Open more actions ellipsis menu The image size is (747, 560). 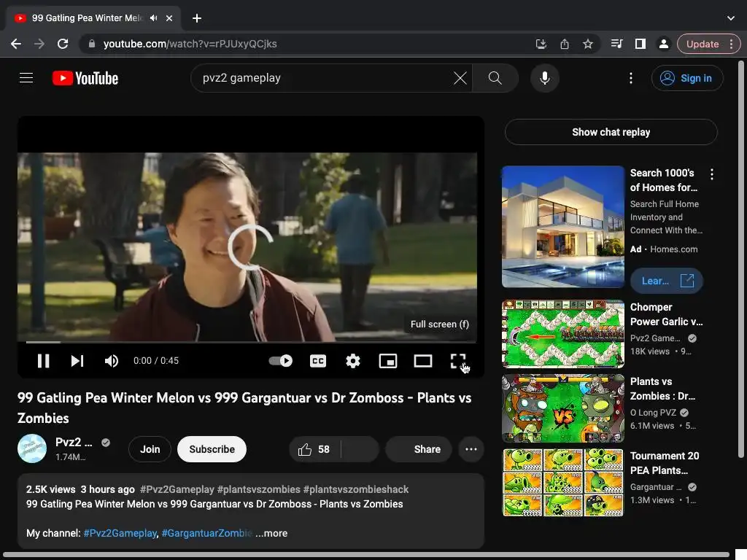471,449
